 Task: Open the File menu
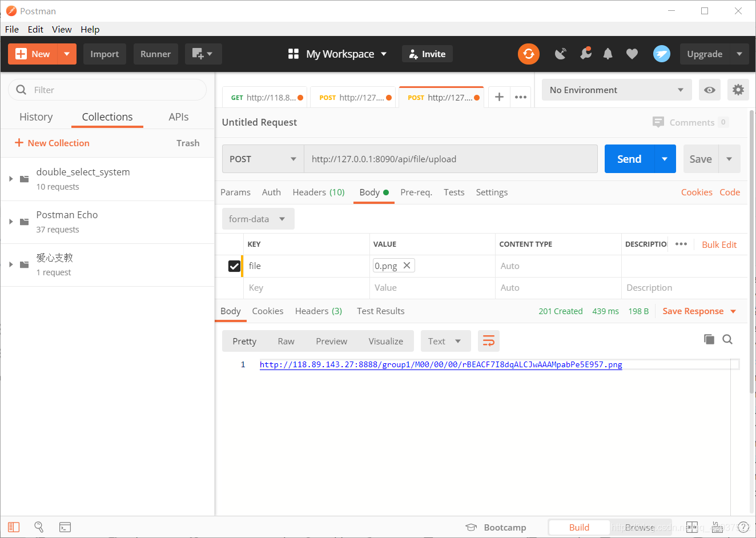click(12, 29)
